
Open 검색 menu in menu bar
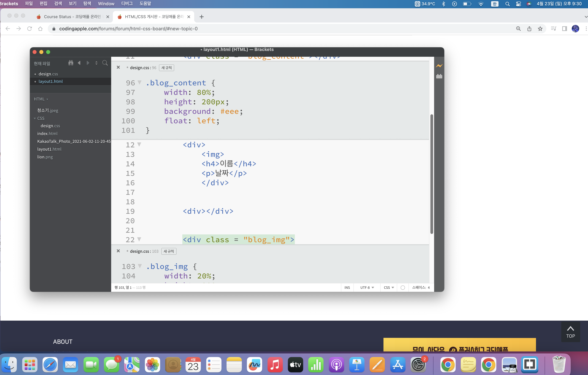pos(58,4)
